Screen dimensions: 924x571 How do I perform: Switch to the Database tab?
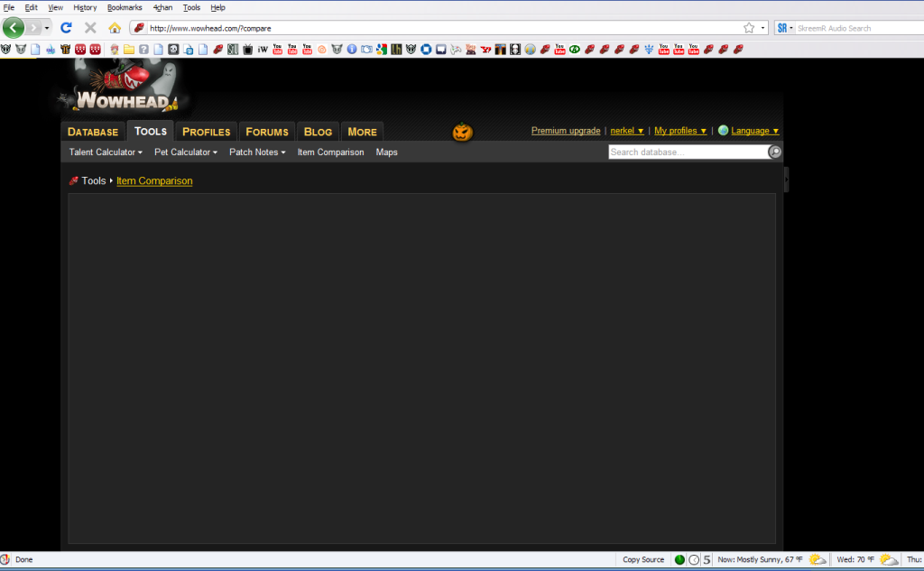point(93,132)
